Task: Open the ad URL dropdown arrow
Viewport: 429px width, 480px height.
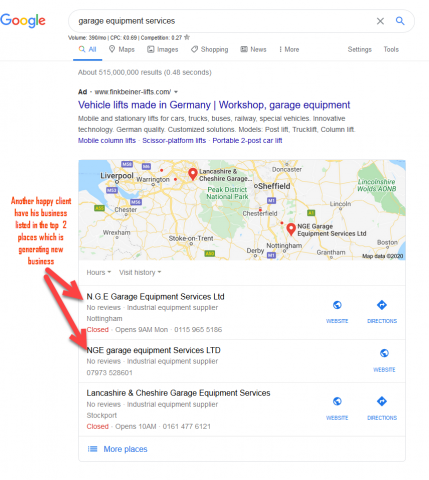Action: [176, 92]
